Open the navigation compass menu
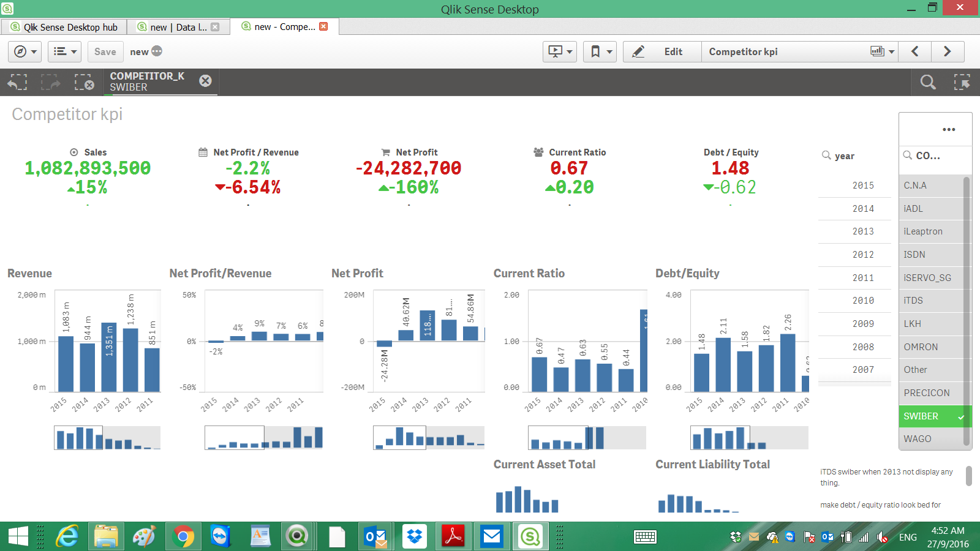The width and height of the screenshot is (980, 551). tap(24, 52)
